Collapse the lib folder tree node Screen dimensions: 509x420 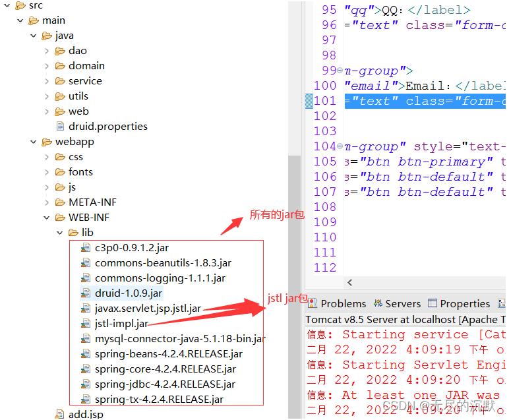[x=60, y=233]
